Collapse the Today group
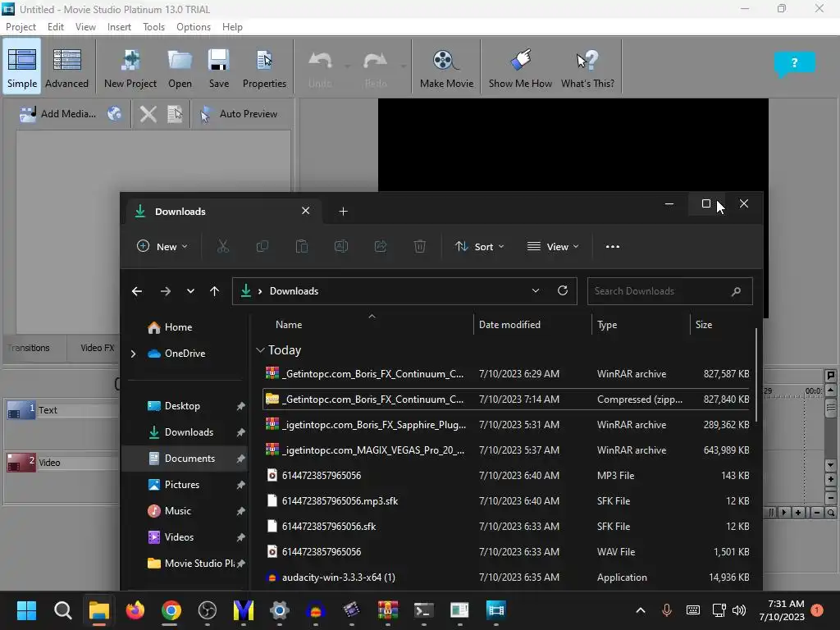840x630 pixels. [x=260, y=349]
